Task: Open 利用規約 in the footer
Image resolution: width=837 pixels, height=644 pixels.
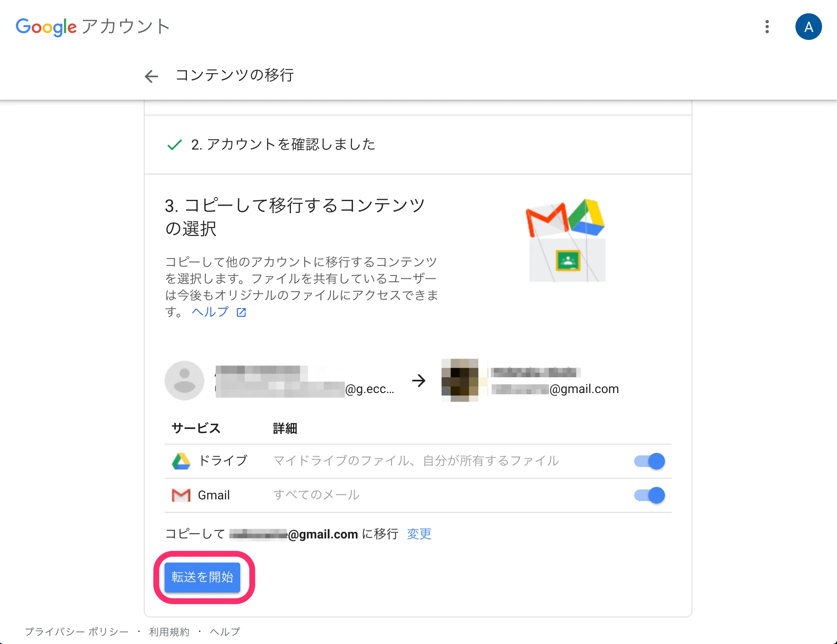Action: (x=169, y=632)
